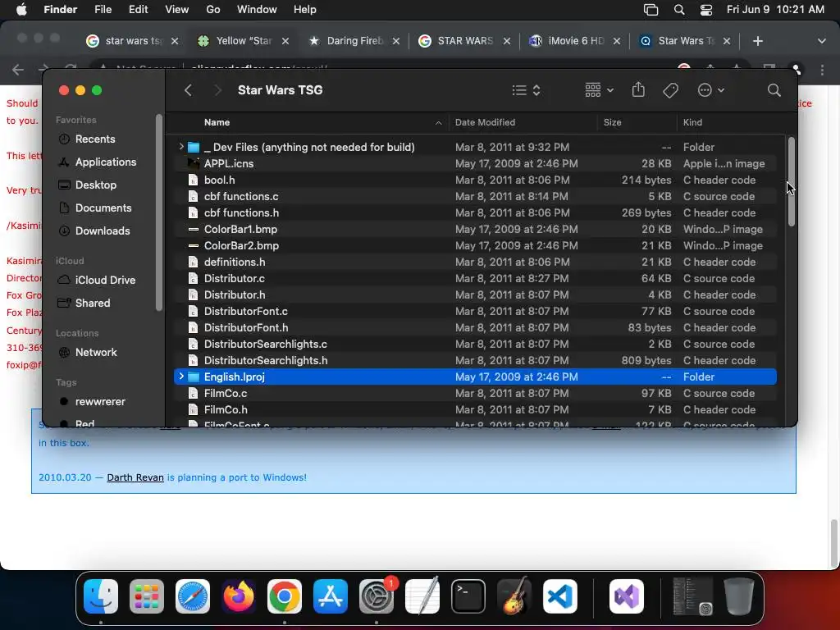
Task: Open the Go menu
Action: pos(213,10)
